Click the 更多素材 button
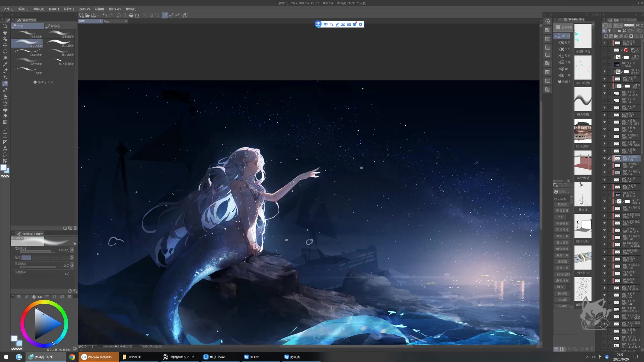 pyautogui.click(x=564, y=27)
